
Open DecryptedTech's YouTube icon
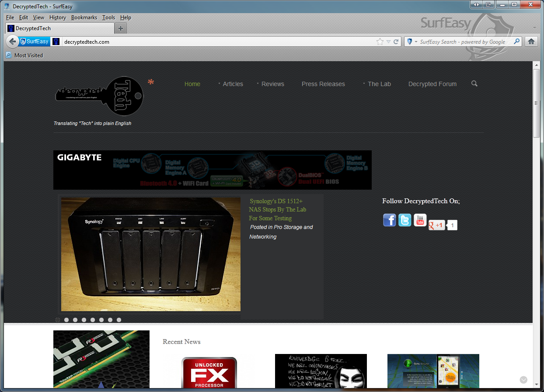tap(420, 220)
